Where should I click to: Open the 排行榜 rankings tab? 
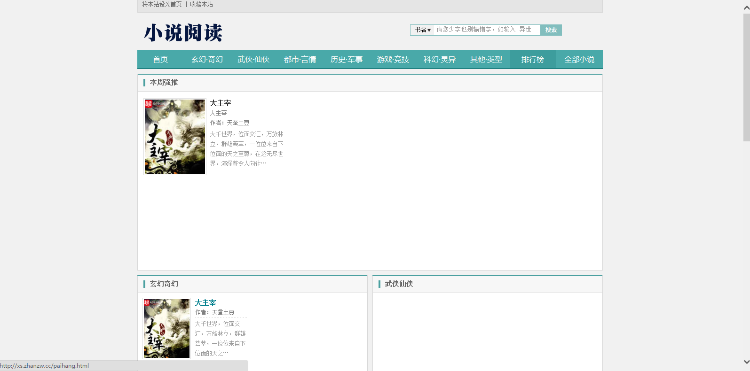tap(532, 60)
